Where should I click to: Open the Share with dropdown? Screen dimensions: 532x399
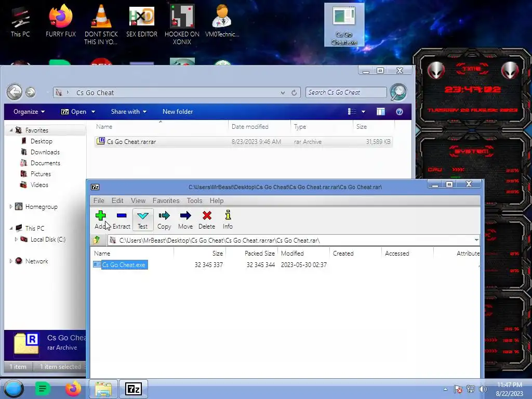(129, 112)
